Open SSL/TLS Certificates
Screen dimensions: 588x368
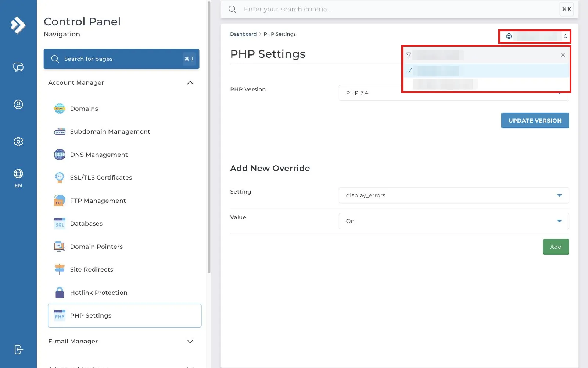pyautogui.click(x=125, y=177)
